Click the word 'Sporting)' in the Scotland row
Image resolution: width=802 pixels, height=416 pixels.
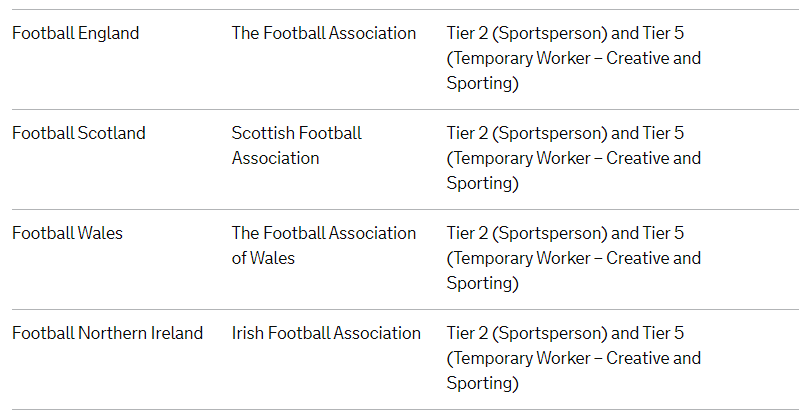482,183
